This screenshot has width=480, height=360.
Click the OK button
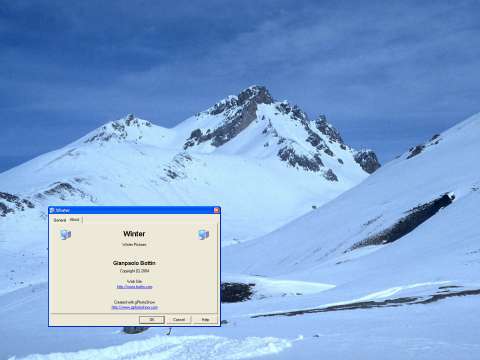click(x=152, y=320)
